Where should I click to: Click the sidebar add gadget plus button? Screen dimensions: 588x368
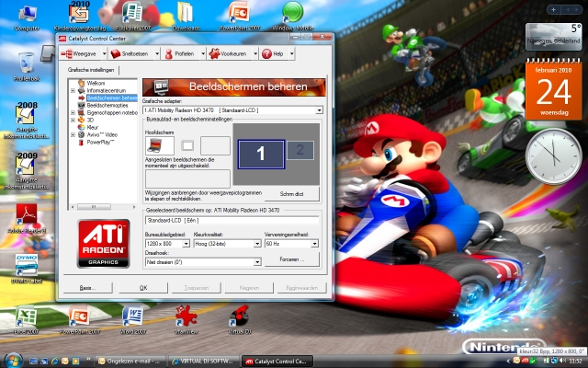pyautogui.click(x=553, y=10)
